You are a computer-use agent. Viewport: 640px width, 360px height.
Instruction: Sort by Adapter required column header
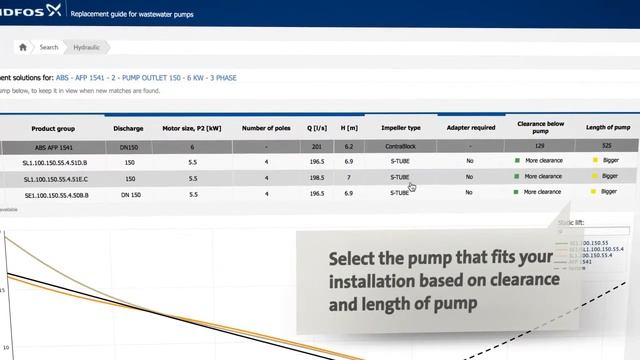471,127
